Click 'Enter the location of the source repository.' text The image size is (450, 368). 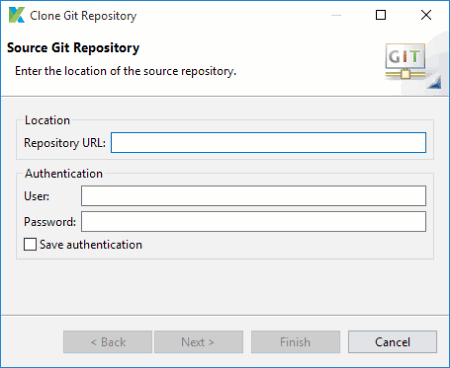pos(126,71)
